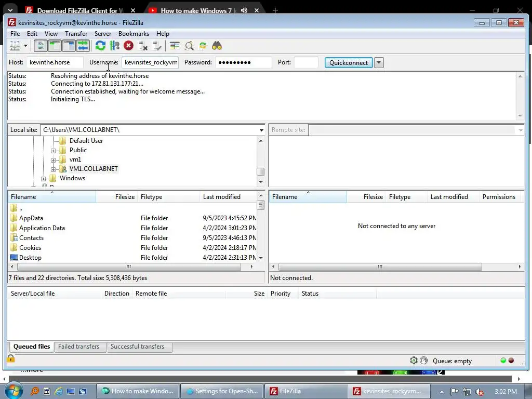Open the Site Manager icon

point(15,46)
